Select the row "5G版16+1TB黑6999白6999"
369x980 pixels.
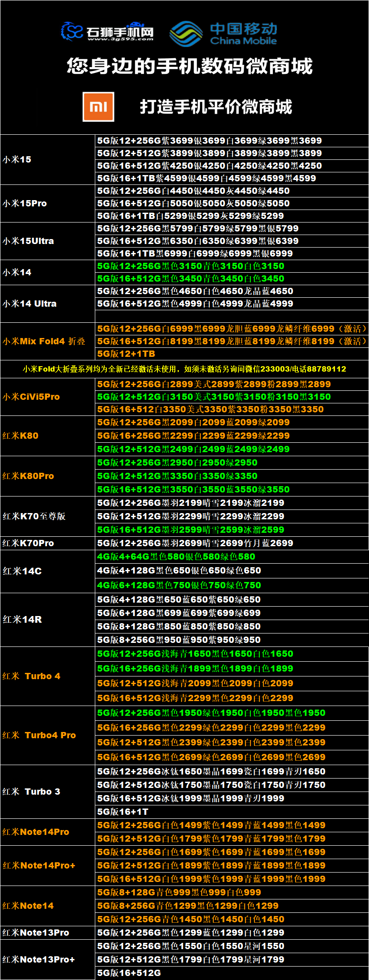click(232, 253)
